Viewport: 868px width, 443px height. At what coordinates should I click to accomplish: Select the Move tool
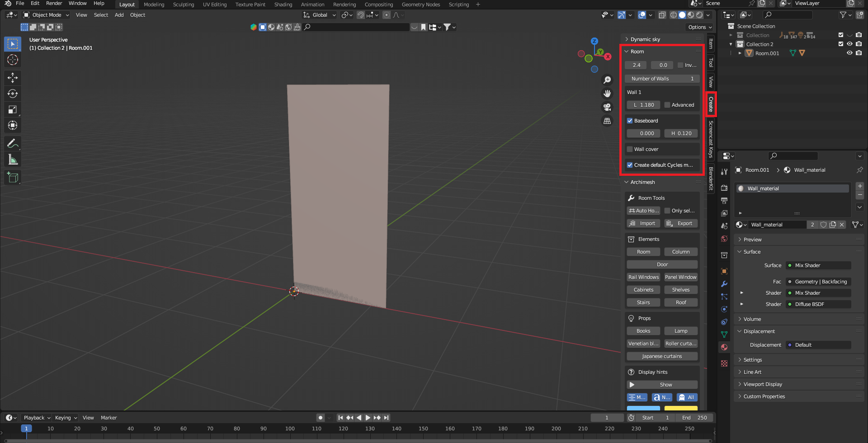click(13, 78)
